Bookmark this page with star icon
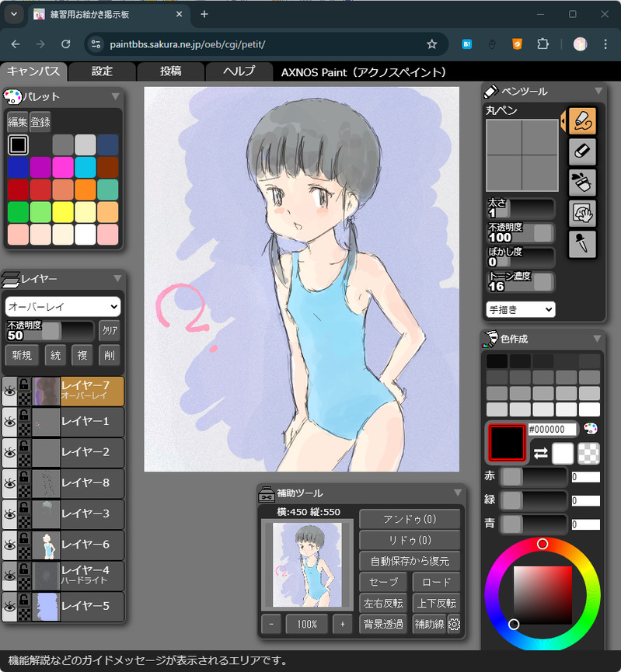Viewport: 621px width, 672px height. [x=432, y=44]
